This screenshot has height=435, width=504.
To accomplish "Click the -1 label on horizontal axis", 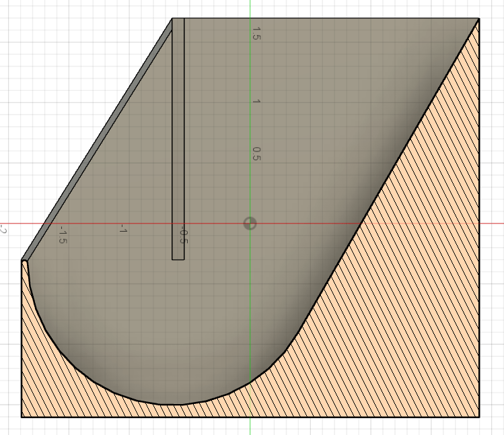I will (x=122, y=230).
